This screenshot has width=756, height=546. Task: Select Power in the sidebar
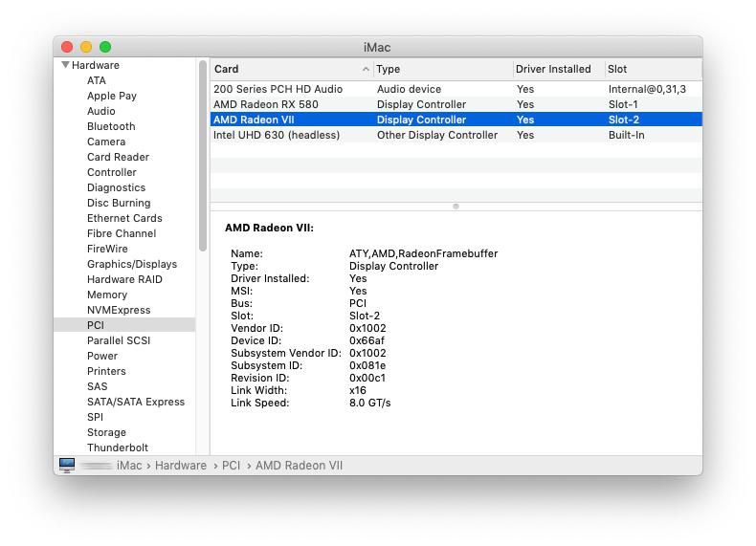pyautogui.click(x=102, y=356)
